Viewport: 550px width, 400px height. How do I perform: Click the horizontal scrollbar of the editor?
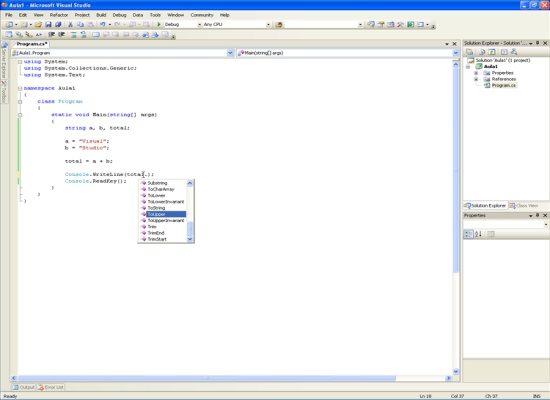[x=207, y=378]
